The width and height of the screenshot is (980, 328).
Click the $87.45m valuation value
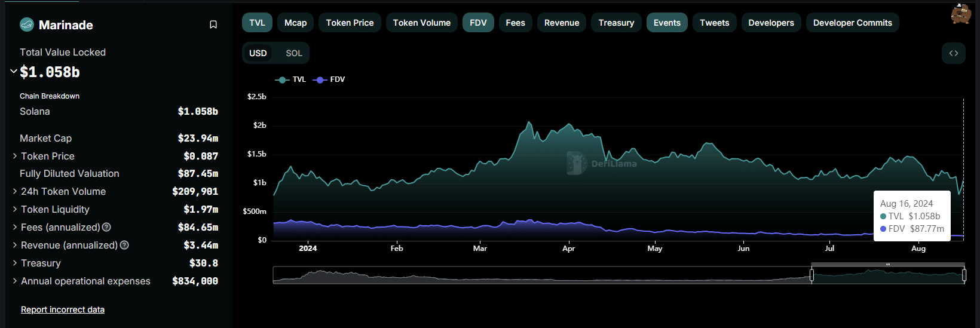pyautogui.click(x=198, y=173)
